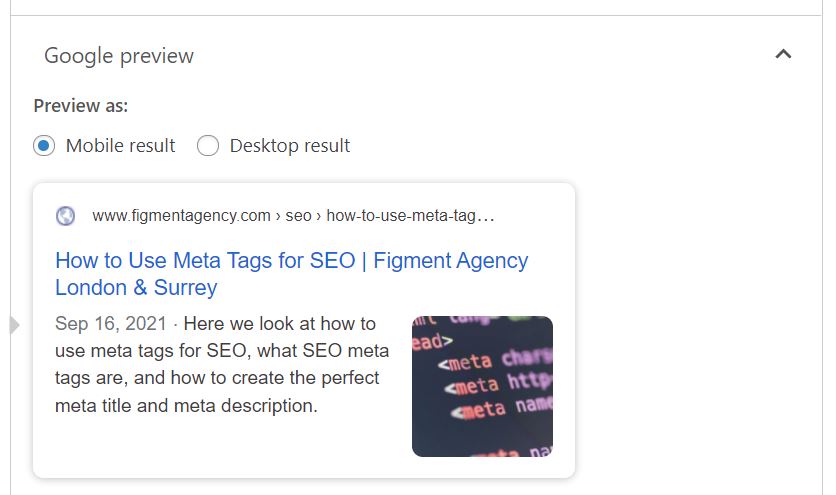Viewport: 836px width, 495px height.
Task: Click the Preview as: label
Action: (81, 106)
